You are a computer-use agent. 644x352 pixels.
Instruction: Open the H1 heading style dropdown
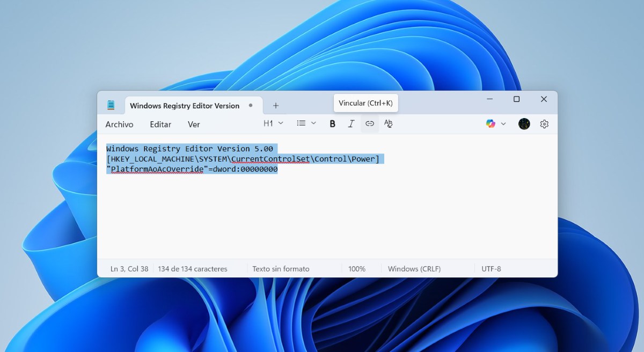point(272,124)
